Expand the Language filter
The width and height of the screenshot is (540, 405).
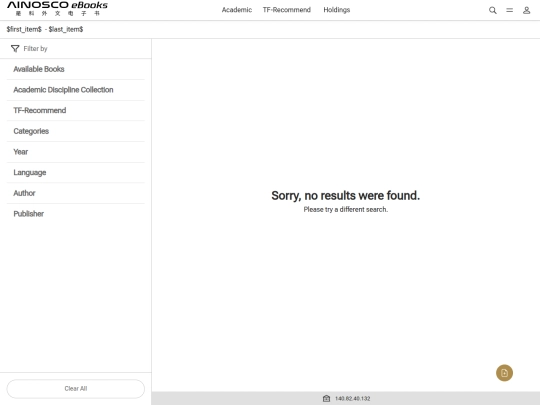pos(75,173)
